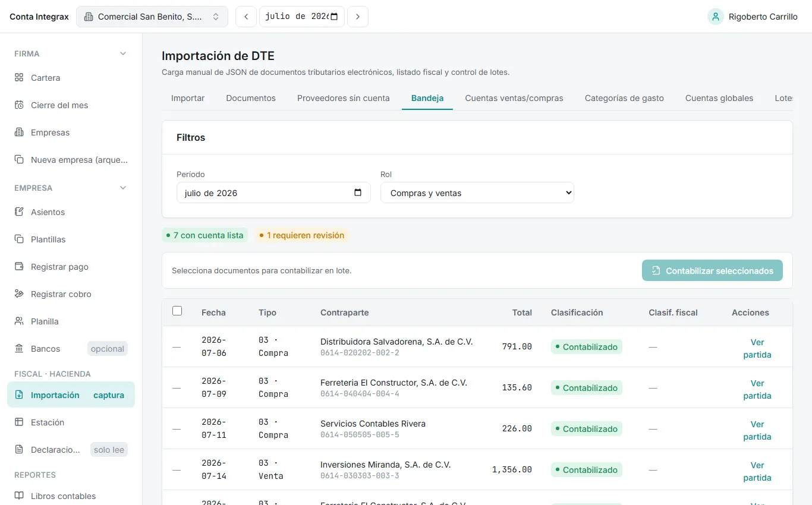Click the Plantillas icon in sidebar
Screen dimensions: 812x505
coord(19,239)
